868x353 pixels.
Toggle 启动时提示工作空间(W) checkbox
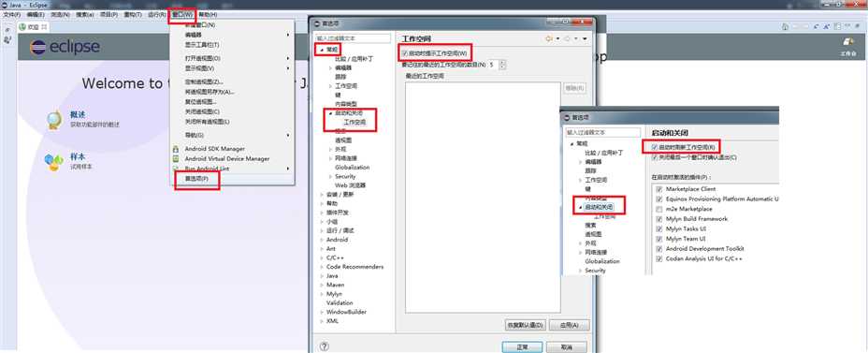click(x=405, y=53)
